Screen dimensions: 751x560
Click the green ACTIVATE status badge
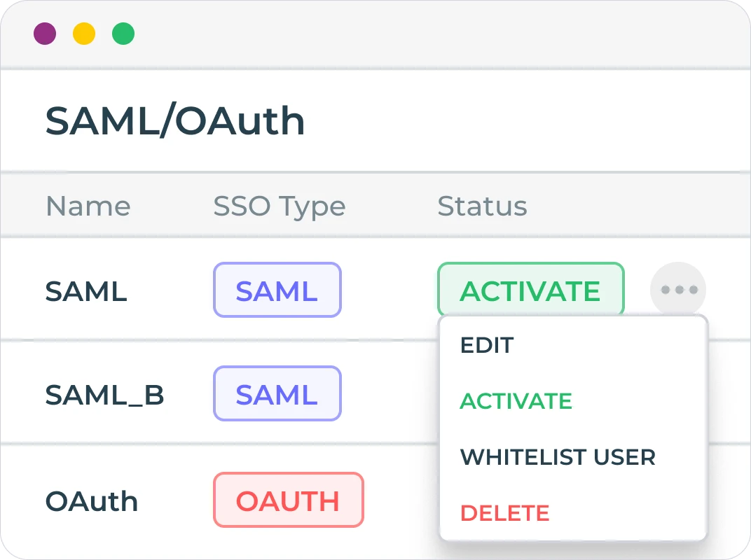pos(530,290)
